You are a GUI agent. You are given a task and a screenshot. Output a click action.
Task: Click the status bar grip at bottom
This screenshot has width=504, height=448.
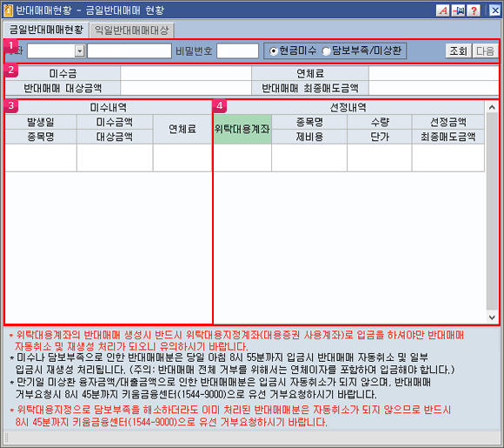[x=6, y=438]
